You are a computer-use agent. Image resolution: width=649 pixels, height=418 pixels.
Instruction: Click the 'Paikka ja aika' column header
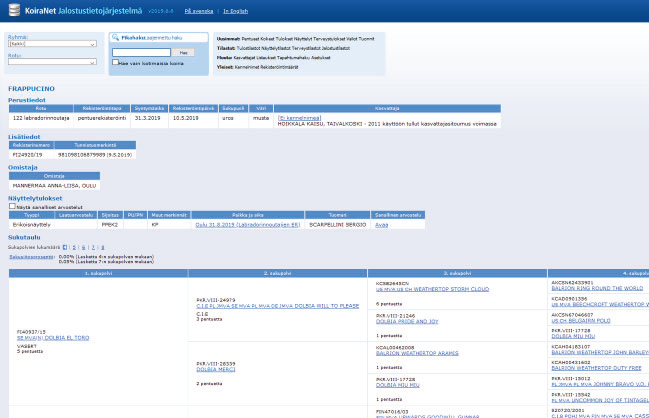click(x=248, y=215)
